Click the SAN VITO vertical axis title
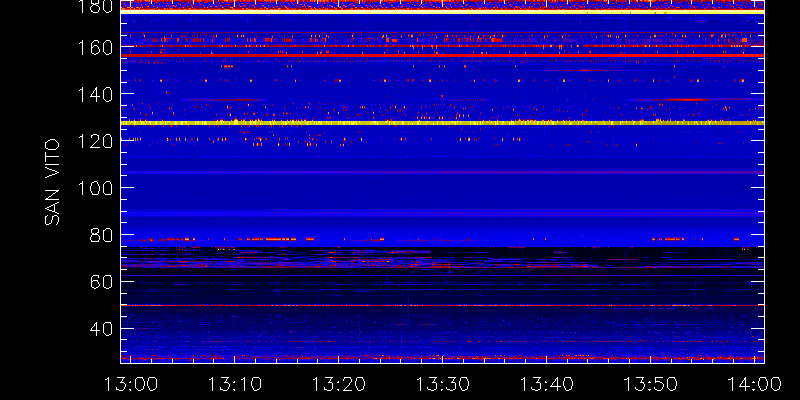Viewport: 800px width, 400px height. click(52, 182)
